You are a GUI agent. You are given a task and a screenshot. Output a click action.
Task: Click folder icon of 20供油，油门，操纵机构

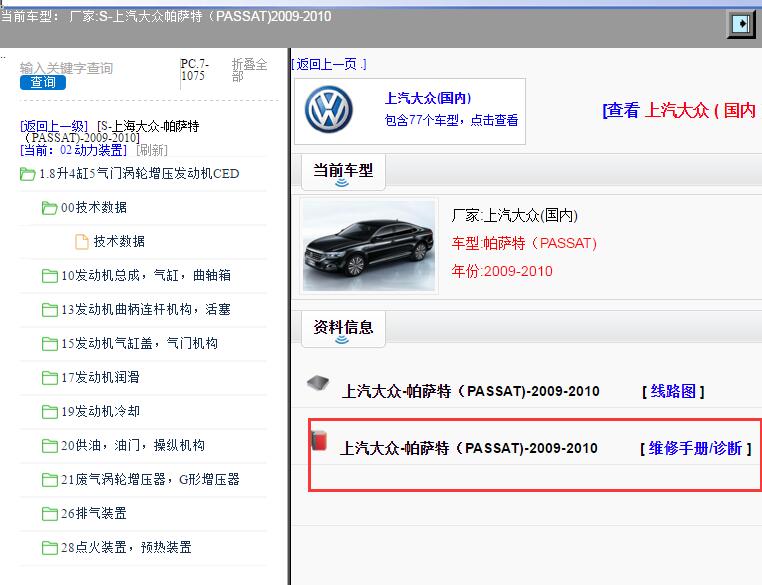pyautogui.click(x=49, y=446)
